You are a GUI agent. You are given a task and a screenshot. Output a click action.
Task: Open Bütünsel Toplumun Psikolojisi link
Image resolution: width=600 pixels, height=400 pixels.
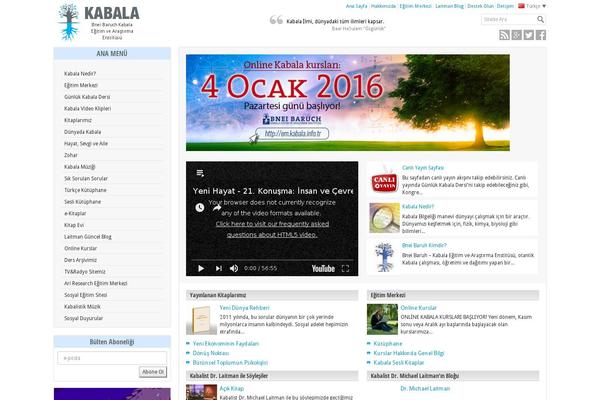click(230, 362)
